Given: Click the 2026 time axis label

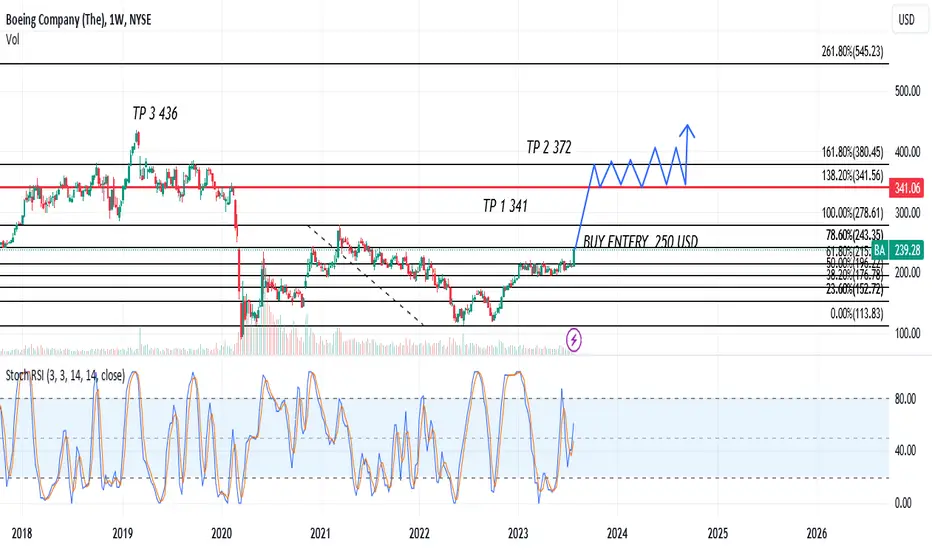Looking at the screenshot, I should click(817, 533).
